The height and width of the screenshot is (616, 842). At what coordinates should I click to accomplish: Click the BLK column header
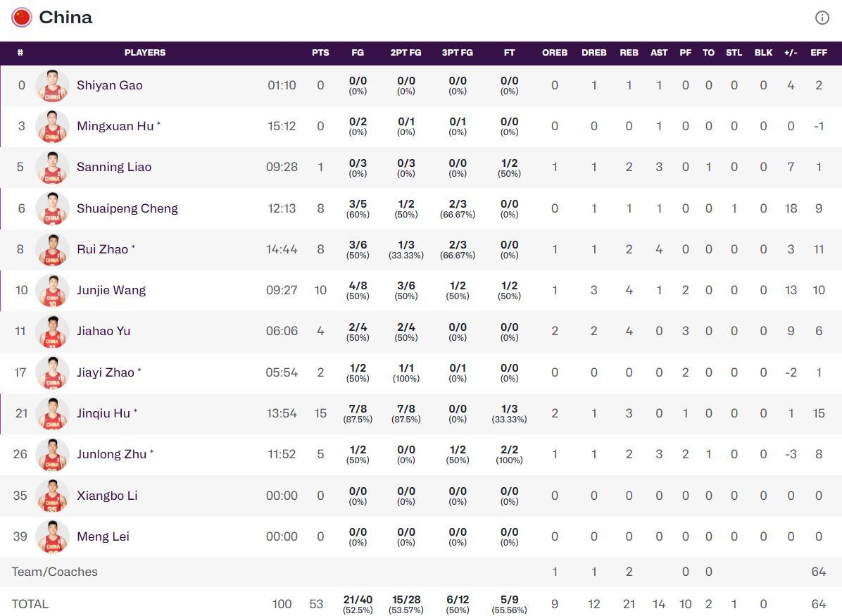click(763, 53)
